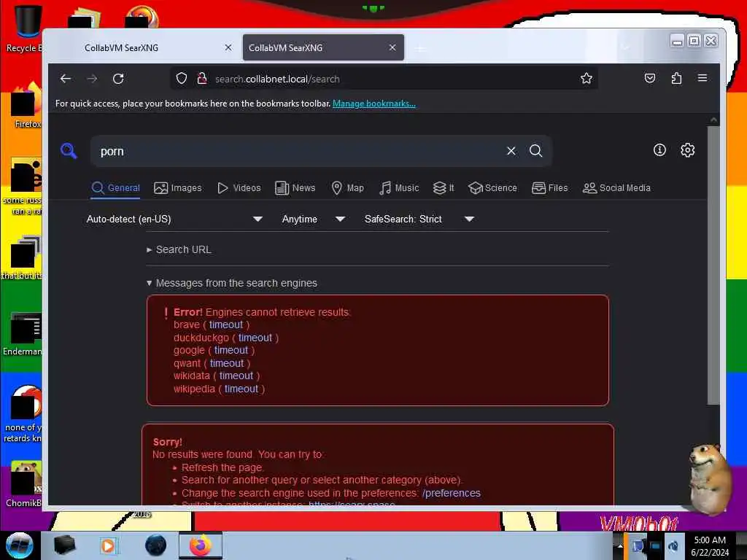Open the Recycle Bin desktop icon
Screen dimensions: 747x560
[x=26, y=29]
